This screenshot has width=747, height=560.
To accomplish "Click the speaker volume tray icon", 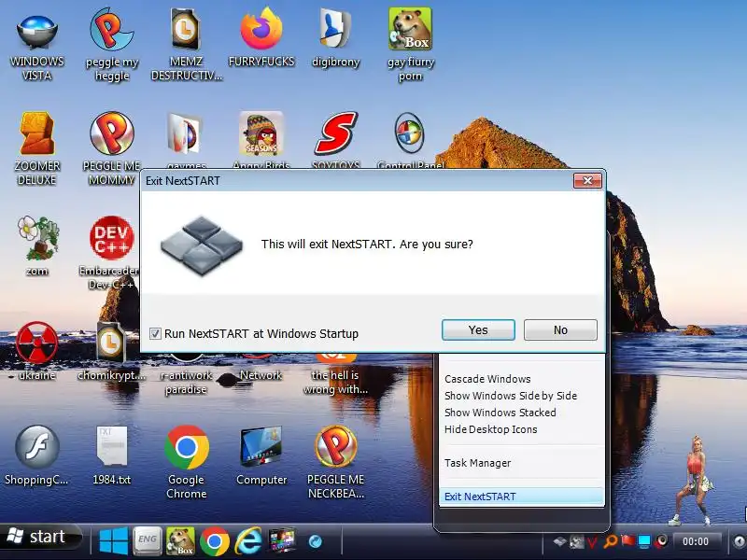I will [x=661, y=541].
